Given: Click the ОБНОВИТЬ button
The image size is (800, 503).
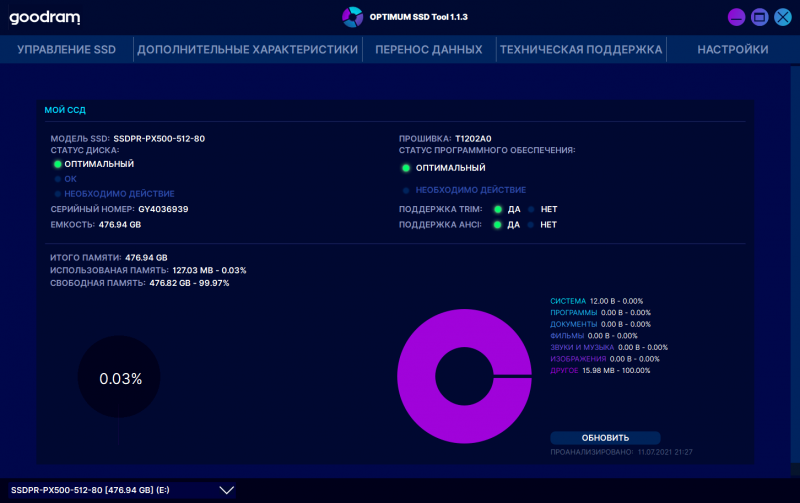Looking at the screenshot, I should 605,438.
